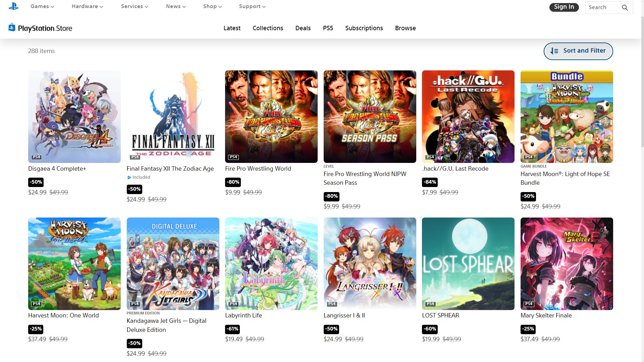Open the Services dropdown menu
The height and width of the screenshot is (362, 644).
[x=135, y=6]
